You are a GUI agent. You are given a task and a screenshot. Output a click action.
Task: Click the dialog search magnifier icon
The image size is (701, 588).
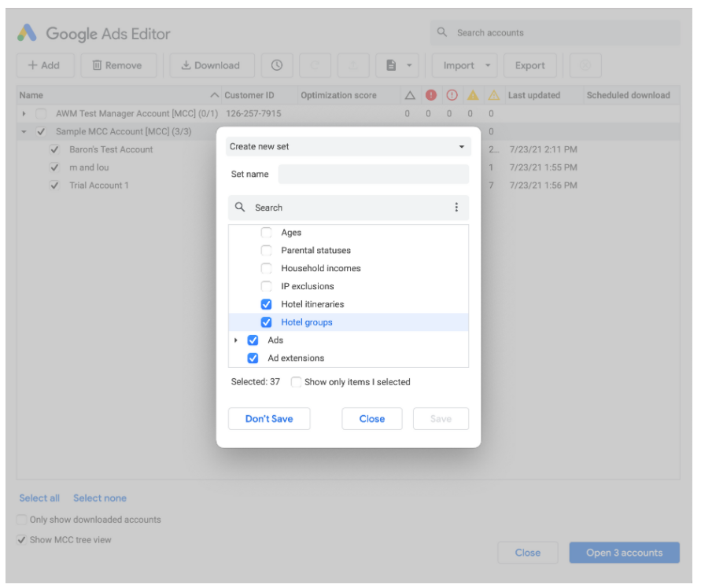point(240,207)
